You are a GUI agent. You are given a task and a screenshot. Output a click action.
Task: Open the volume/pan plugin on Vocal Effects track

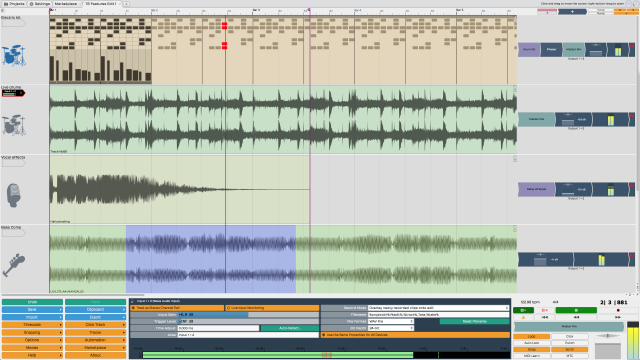(573, 189)
